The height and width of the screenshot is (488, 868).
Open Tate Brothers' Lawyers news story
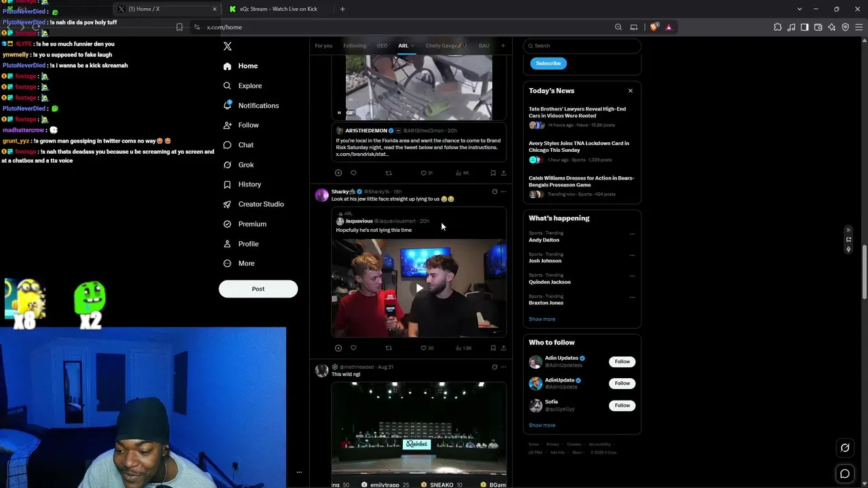(581, 117)
